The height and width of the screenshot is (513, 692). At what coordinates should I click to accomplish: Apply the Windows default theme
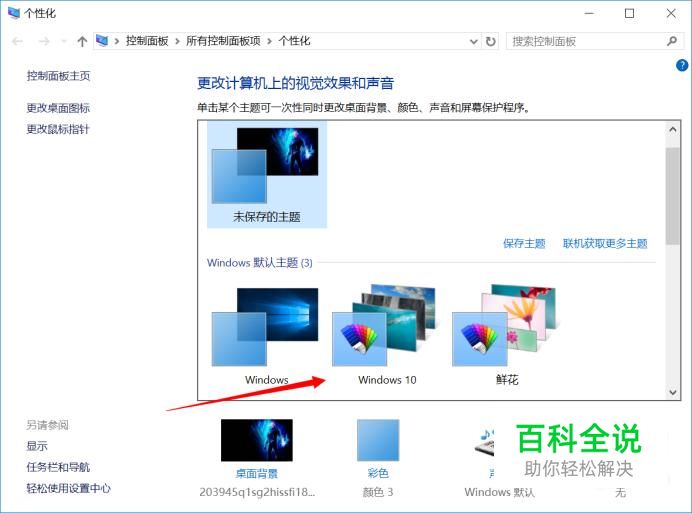pos(266,336)
